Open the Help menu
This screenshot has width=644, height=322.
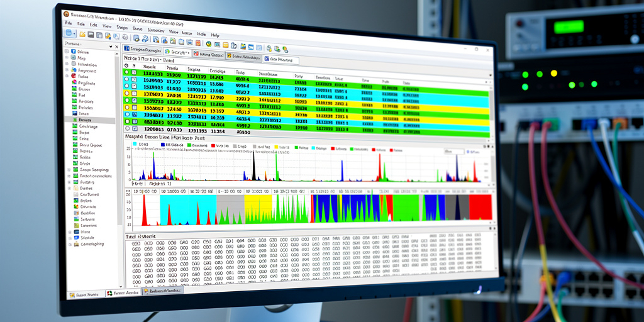215,35
